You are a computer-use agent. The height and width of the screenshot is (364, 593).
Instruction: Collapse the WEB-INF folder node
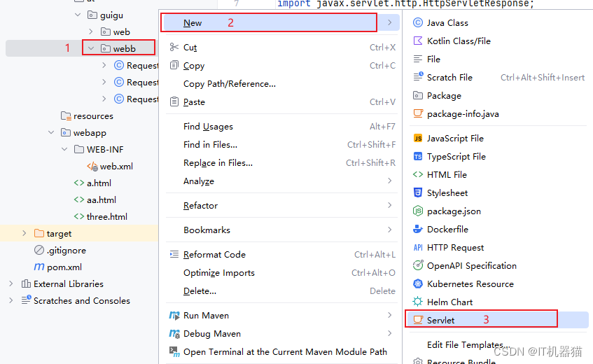64,149
